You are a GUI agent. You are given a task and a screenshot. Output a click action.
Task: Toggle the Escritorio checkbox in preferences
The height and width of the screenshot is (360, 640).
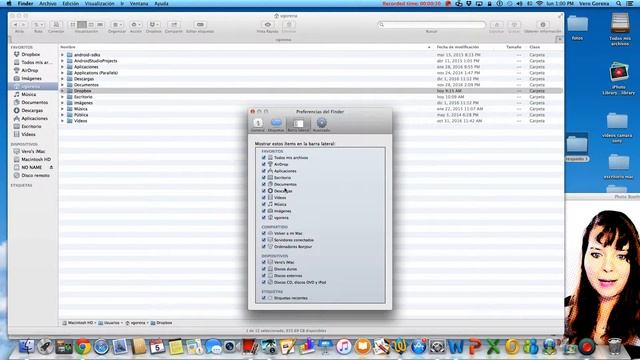coord(264,178)
